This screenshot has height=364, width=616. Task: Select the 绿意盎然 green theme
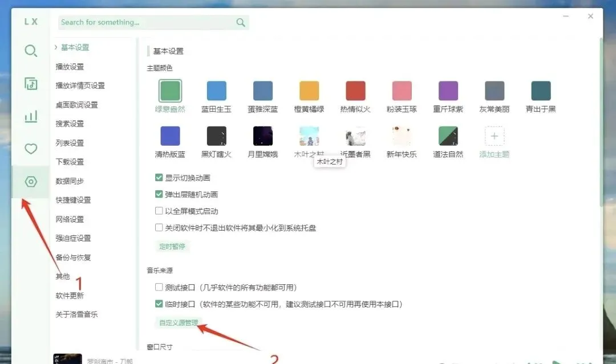[x=170, y=91]
